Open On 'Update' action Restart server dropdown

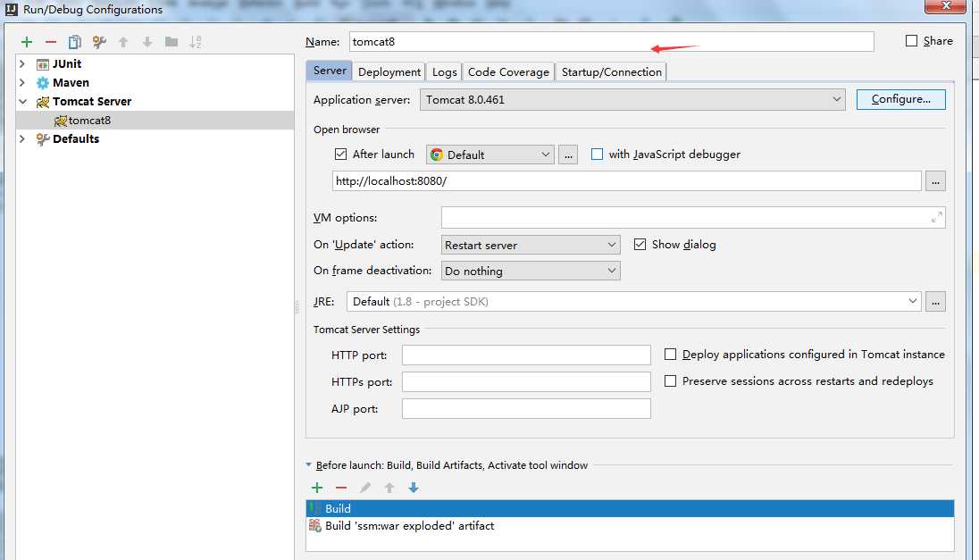(x=531, y=246)
